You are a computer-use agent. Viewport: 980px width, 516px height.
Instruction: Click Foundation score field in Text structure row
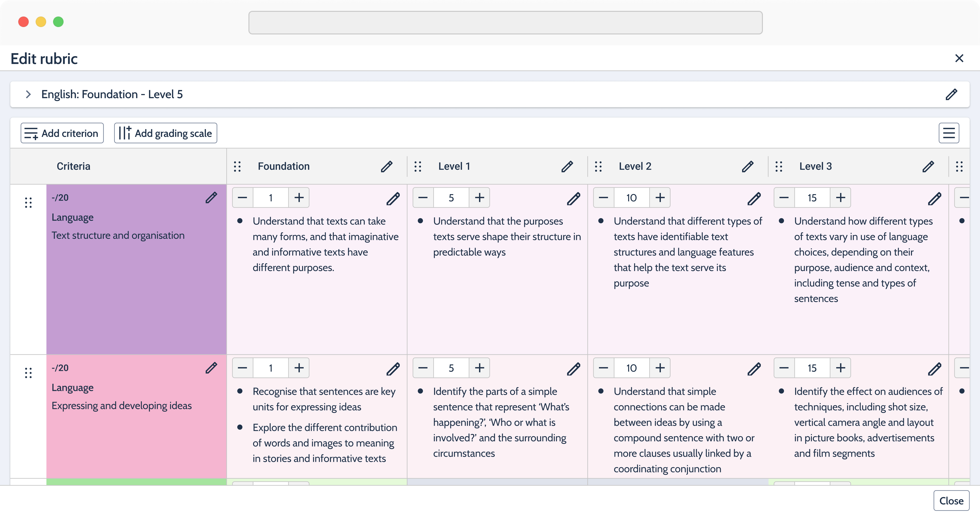click(270, 198)
